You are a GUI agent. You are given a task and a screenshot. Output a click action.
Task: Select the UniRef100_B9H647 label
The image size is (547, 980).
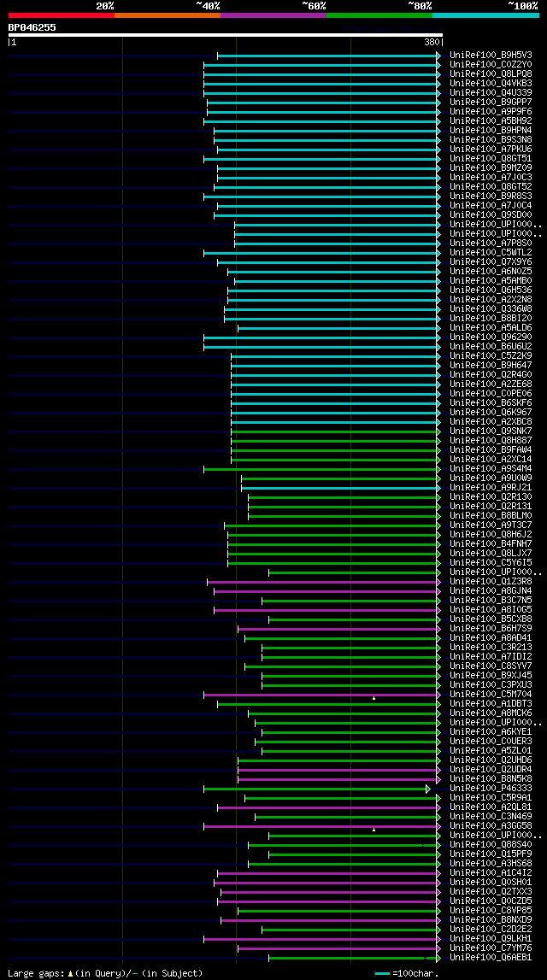(x=491, y=366)
